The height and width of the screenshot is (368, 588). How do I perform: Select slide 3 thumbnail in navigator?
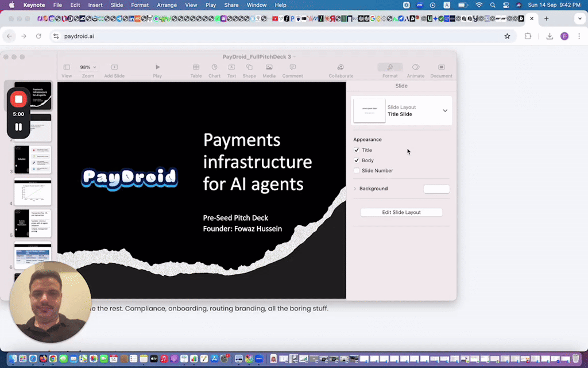pyautogui.click(x=33, y=160)
